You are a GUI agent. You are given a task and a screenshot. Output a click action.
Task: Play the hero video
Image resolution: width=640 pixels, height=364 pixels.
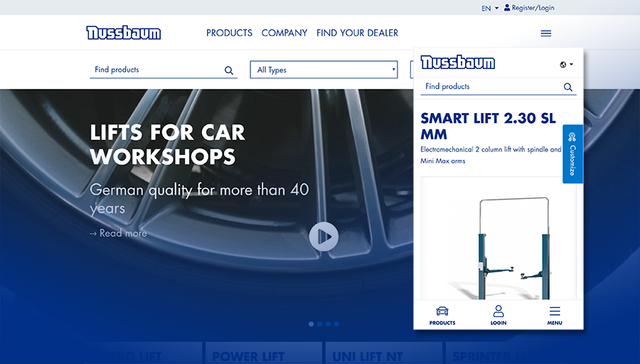point(324,236)
